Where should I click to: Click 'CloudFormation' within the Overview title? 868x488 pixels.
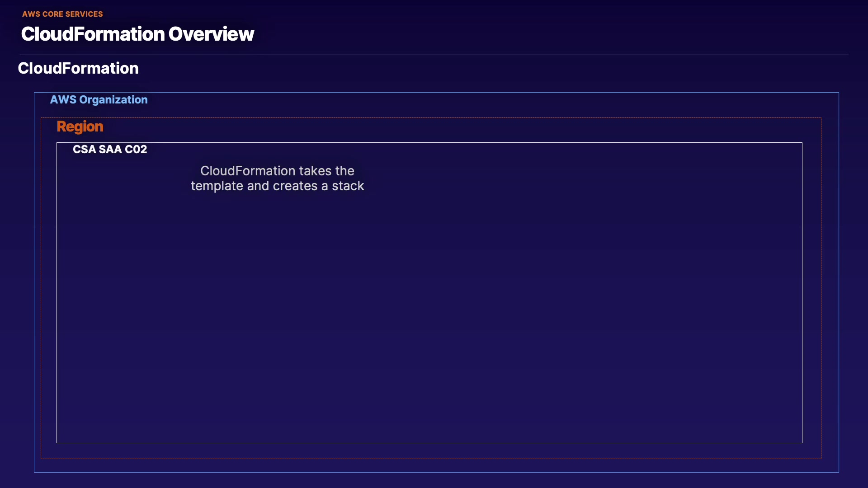click(93, 34)
